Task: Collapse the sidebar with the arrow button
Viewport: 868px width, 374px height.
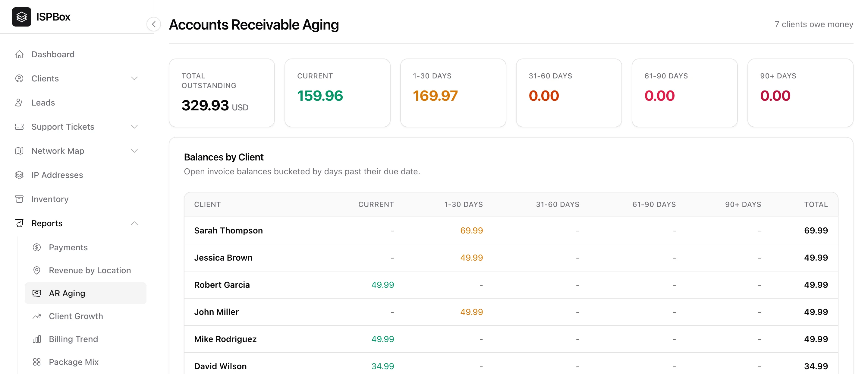Action: pos(154,24)
